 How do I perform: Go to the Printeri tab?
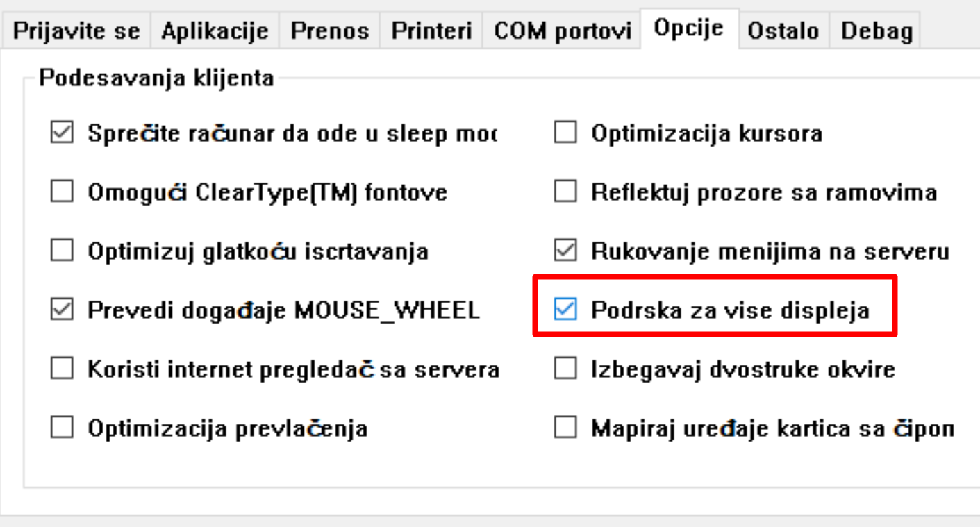coord(431,31)
